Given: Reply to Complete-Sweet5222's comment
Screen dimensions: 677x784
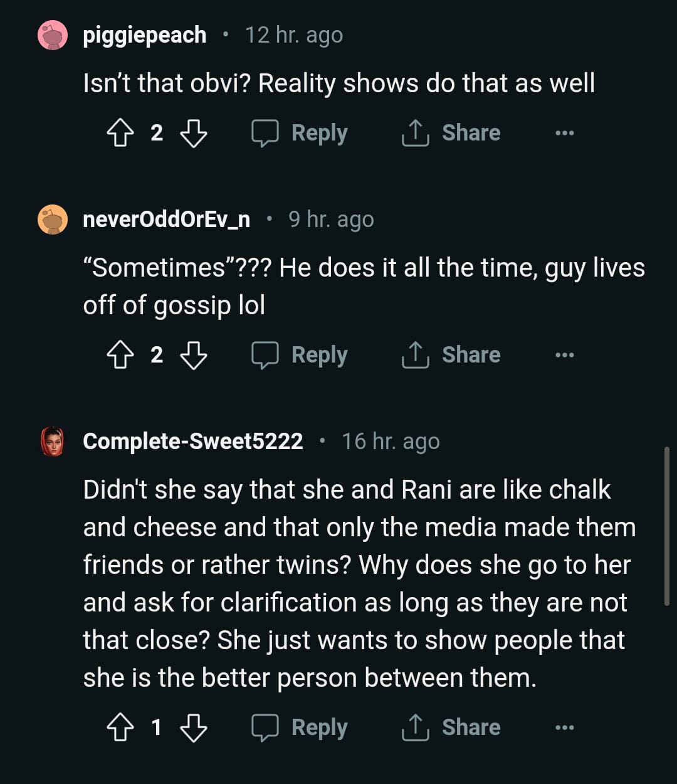Looking at the screenshot, I should point(300,728).
